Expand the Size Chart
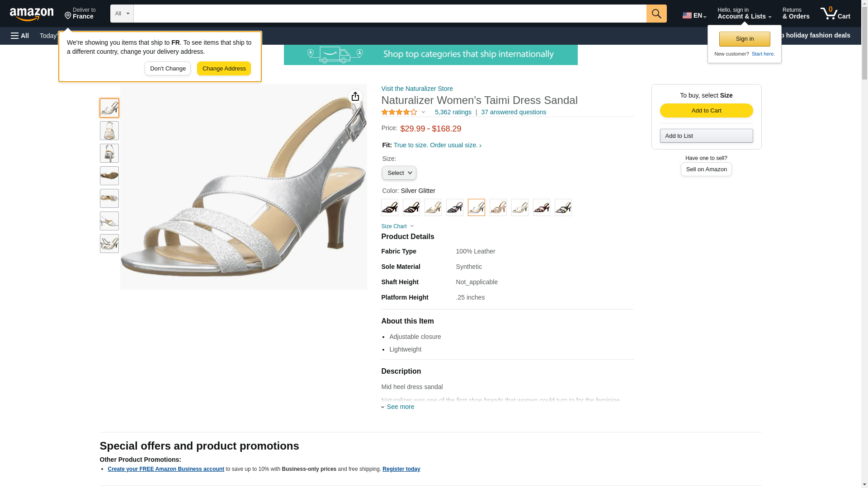The image size is (868, 488). pos(397,226)
